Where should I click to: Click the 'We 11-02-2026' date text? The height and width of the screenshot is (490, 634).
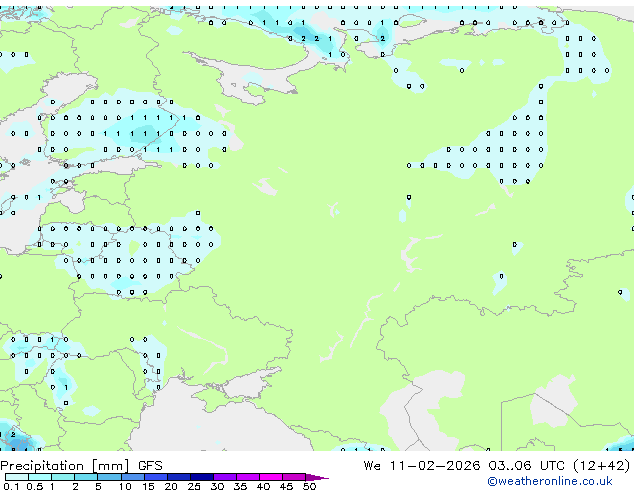422,466
